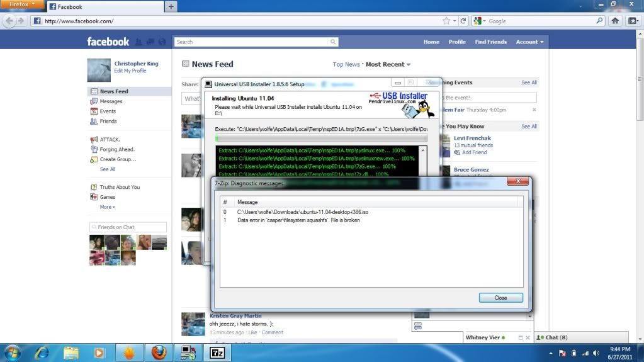Open the Google search engine dropdown
Viewport: 644px width, 362px height.
point(479,21)
